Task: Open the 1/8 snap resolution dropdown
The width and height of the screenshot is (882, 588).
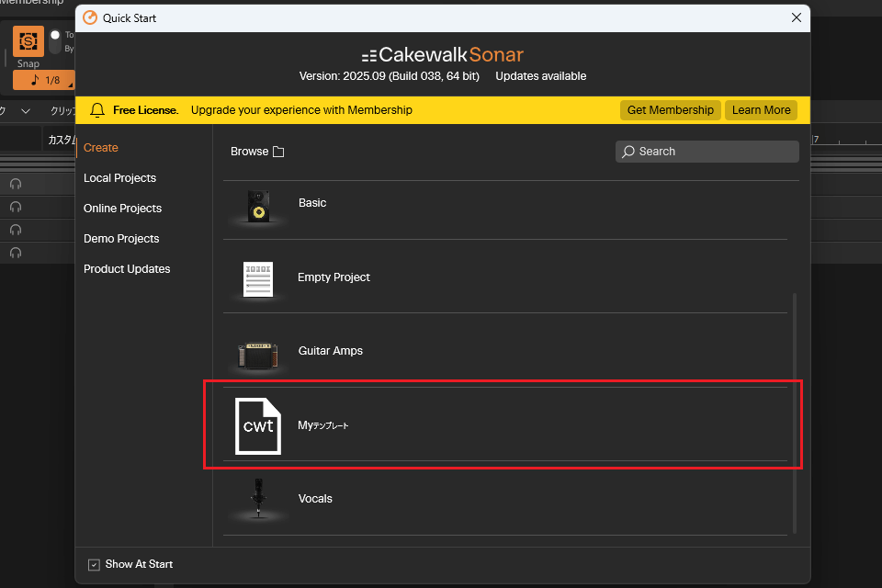Action: click(x=44, y=80)
